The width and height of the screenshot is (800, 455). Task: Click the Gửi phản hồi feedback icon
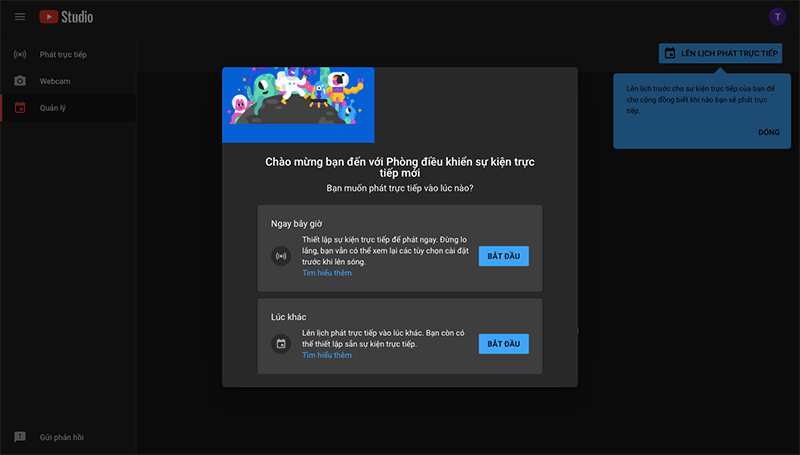coord(20,437)
